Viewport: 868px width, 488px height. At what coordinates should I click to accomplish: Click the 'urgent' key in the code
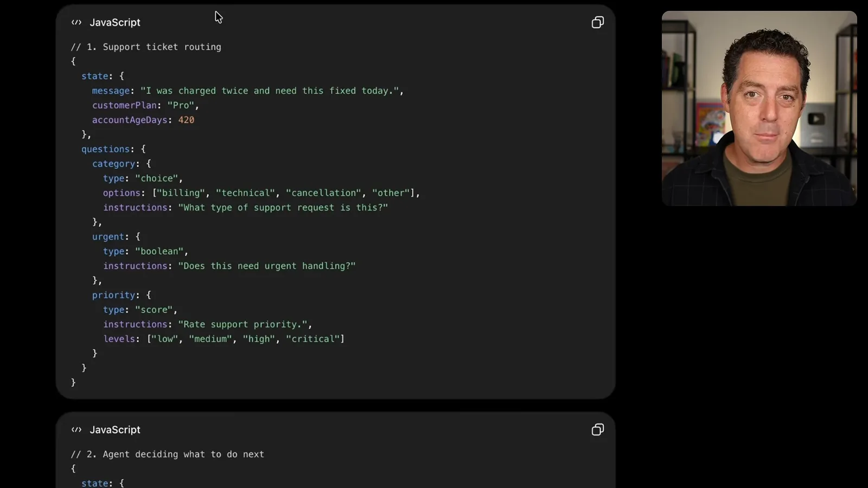pyautogui.click(x=108, y=237)
